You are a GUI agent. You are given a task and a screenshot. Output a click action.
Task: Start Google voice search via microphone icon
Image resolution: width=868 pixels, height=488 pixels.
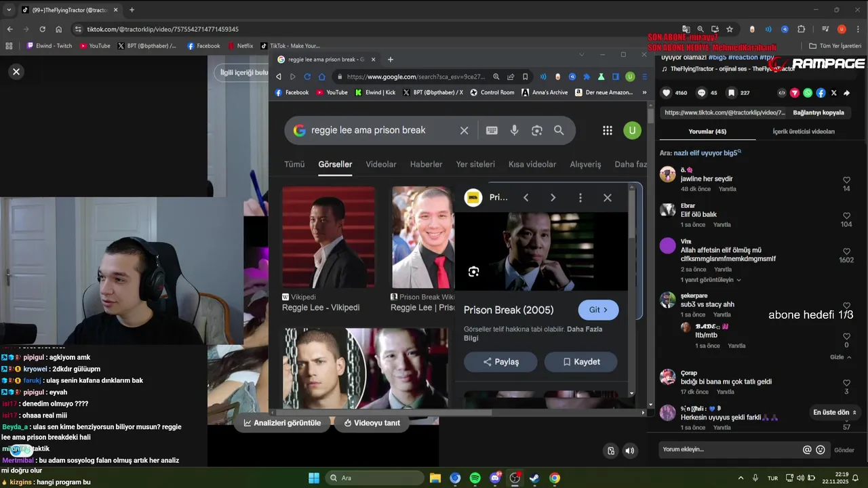click(x=515, y=130)
